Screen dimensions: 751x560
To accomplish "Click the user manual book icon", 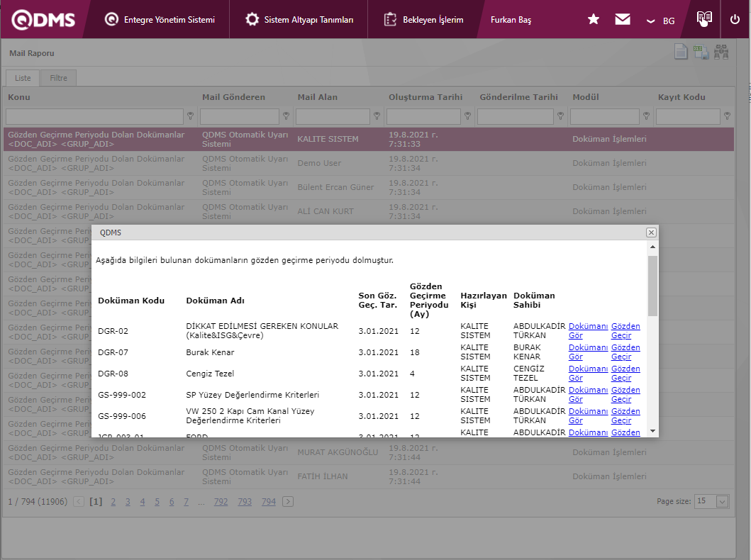I will click(x=703, y=19).
